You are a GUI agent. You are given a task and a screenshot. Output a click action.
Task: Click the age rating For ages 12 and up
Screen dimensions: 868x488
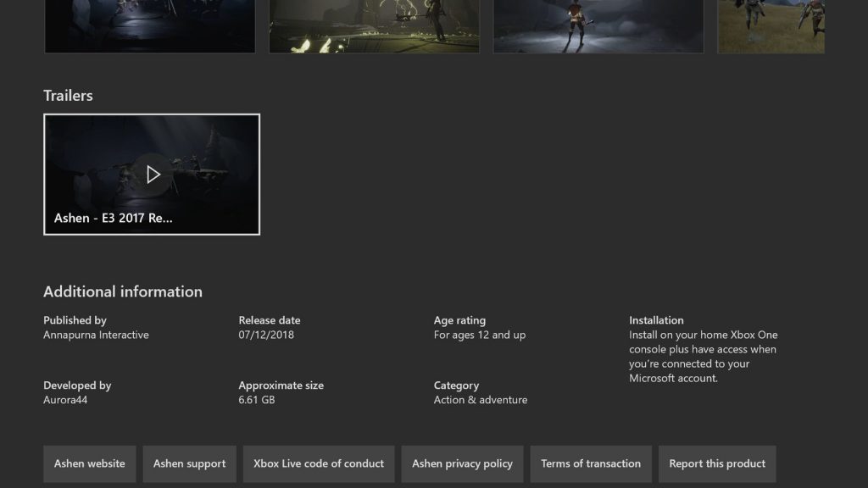(480, 335)
